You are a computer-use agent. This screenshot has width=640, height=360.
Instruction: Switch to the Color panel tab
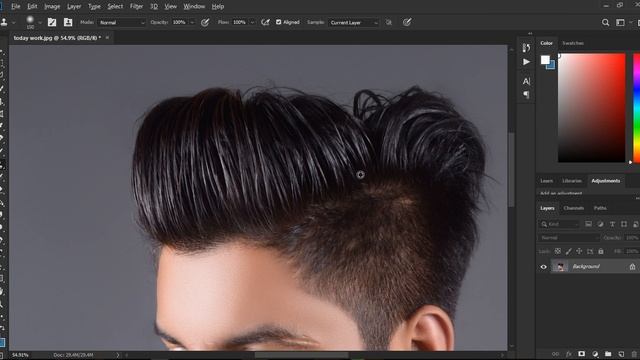click(546, 43)
